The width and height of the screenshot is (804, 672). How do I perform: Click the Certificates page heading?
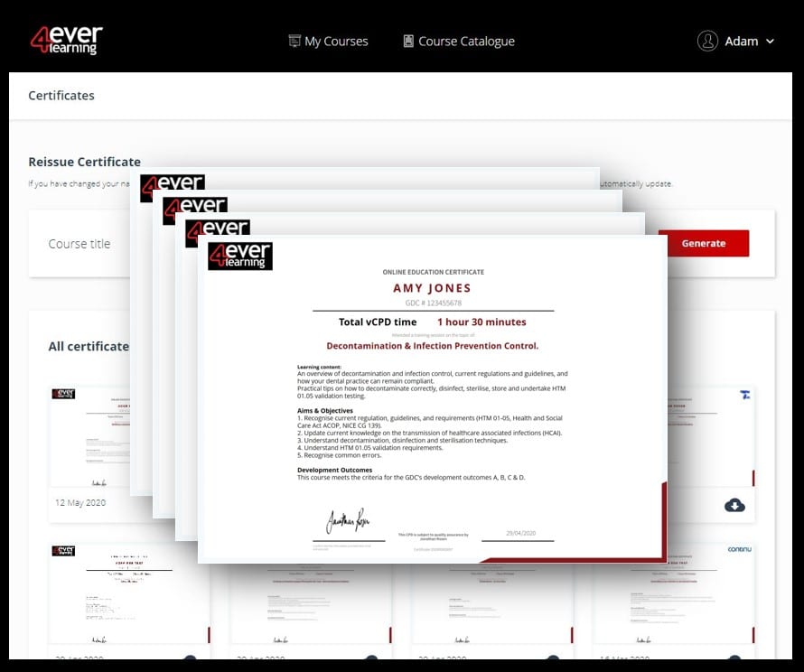click(61, 96)
